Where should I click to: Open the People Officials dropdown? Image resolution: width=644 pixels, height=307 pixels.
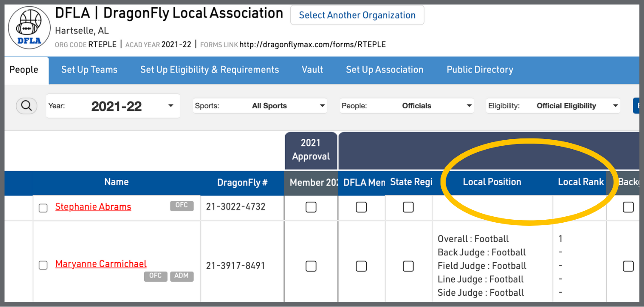407,106
